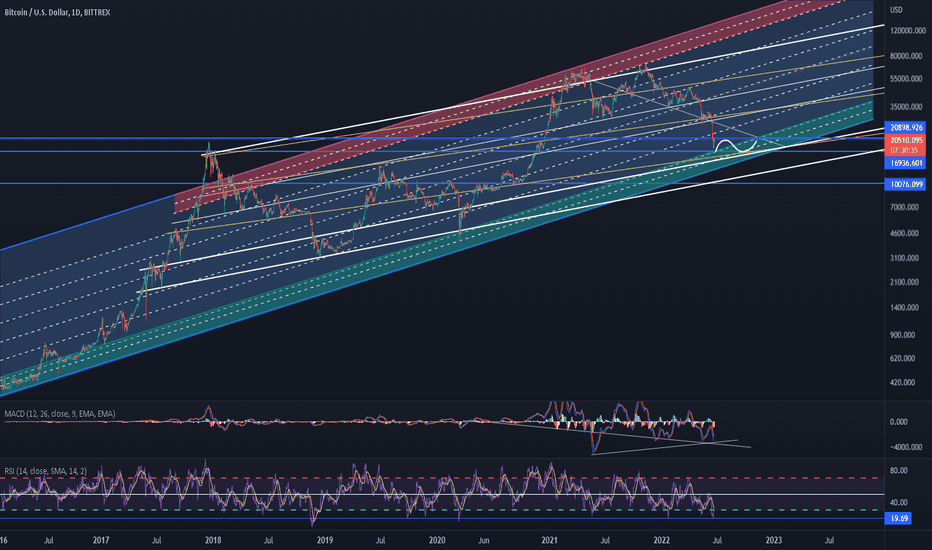Click the 4600.000 price axis tick
The width and height of the screenshot is (932, 550).
tap(906, 233)
